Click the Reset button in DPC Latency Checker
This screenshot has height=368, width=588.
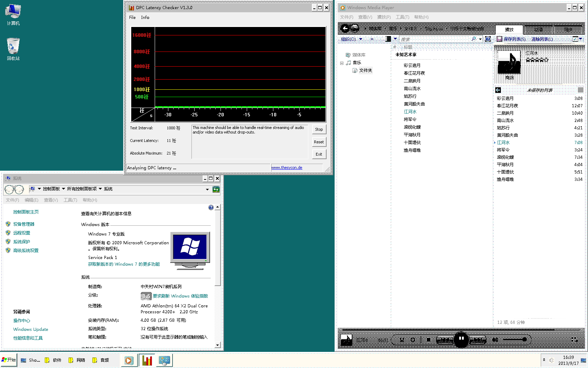(319, 142)
